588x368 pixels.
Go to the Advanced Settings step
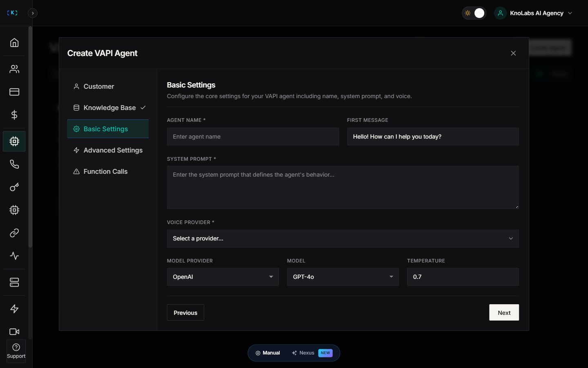click(108, 150)
